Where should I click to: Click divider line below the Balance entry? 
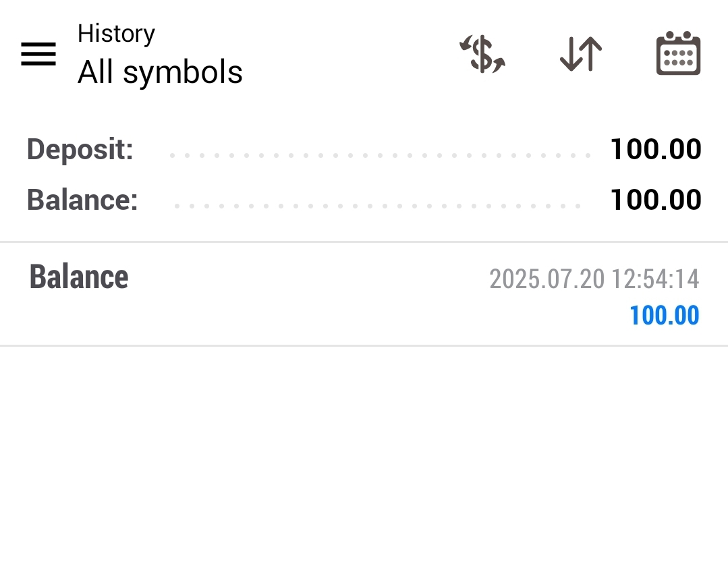[x=364, y=346]
